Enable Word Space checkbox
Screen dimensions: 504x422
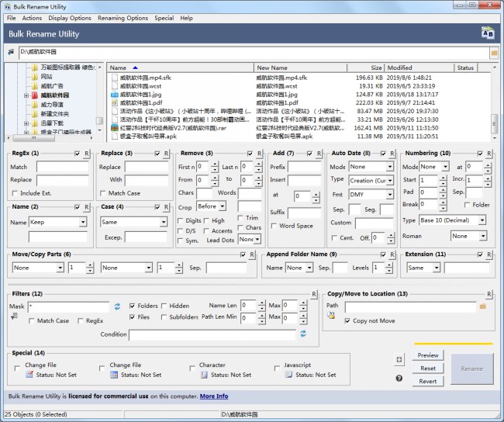click(274, 226)
